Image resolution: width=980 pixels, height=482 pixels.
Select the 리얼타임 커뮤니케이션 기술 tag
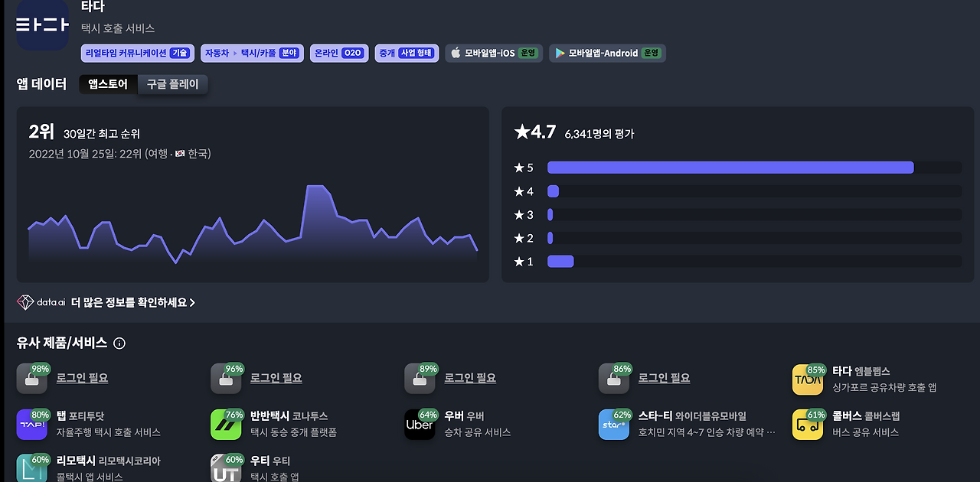138,53
